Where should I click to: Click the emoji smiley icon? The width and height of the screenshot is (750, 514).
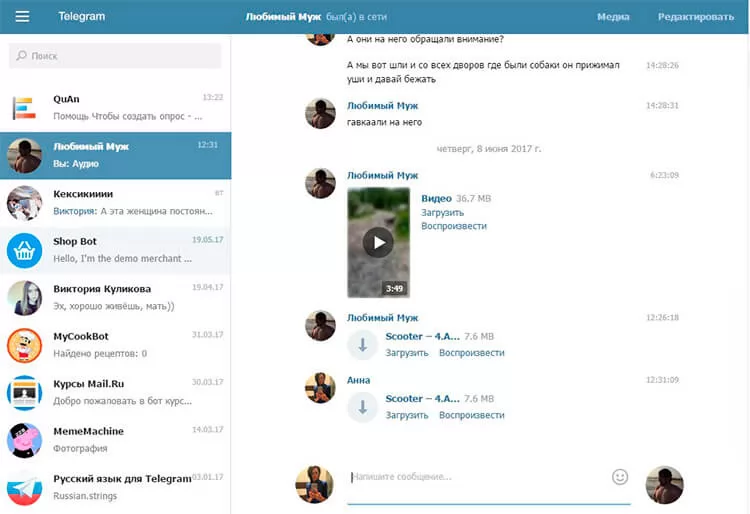620,477
